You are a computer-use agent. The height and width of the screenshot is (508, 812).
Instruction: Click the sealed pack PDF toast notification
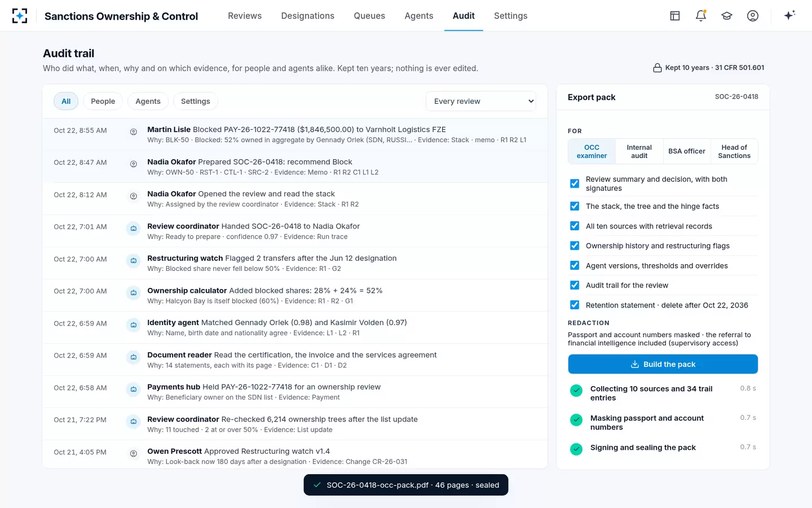point(406,485)
